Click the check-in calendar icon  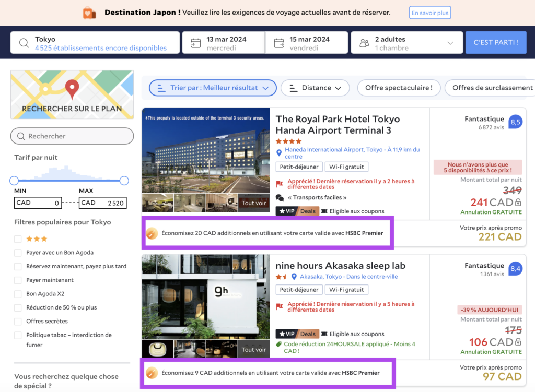[195, 43]
